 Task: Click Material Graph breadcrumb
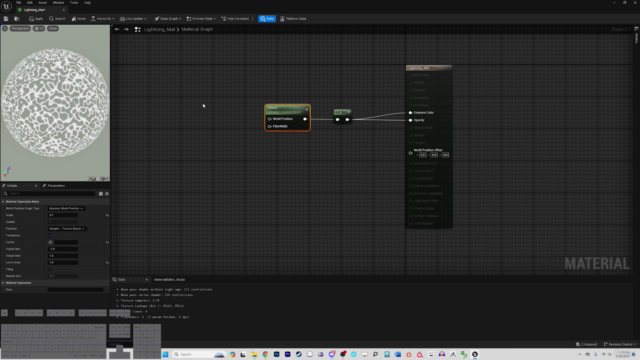point(197,29)
